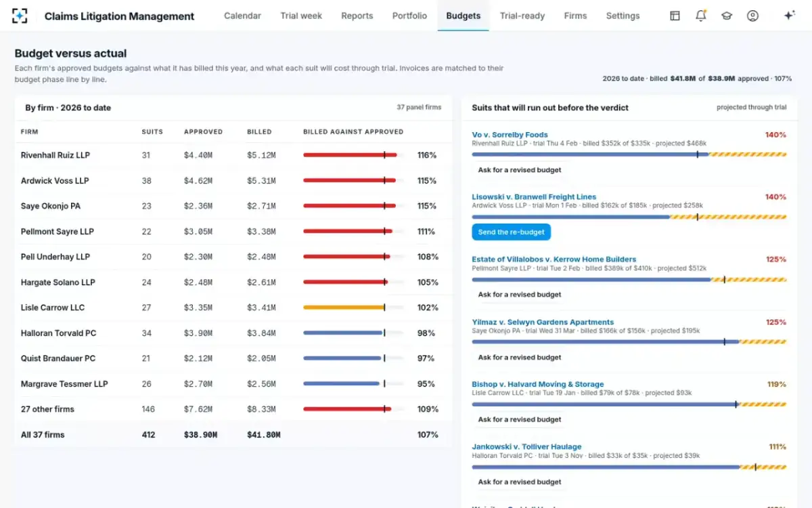Screen dimensions: 812x508
Task: Click the 111% figure for Jankowski v. Tolliver
Action: [777, 446]
